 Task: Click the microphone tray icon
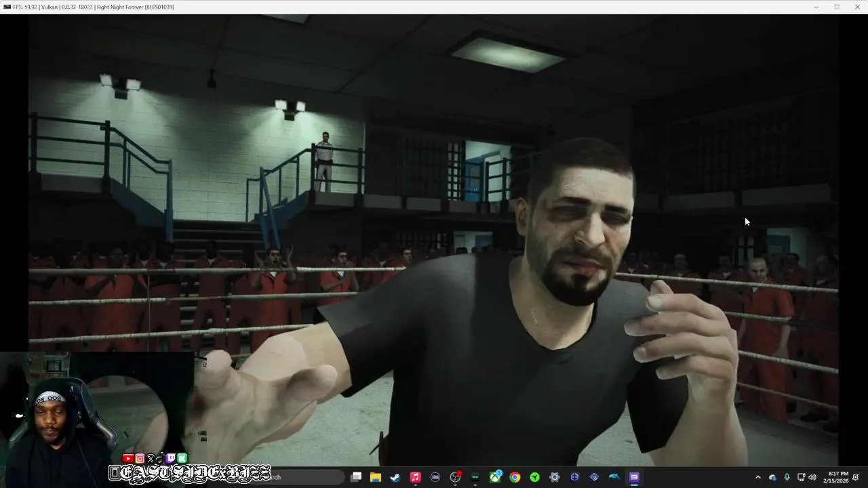787,477
